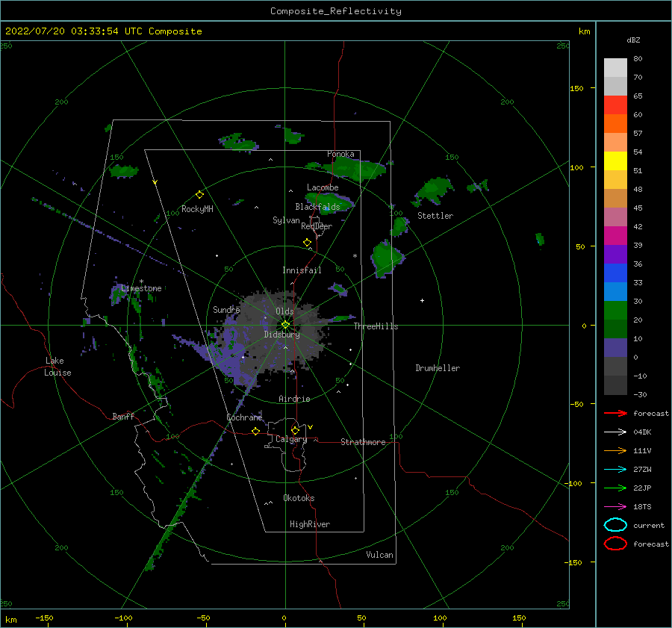Click the Strathmore city label

coord(363,442)
